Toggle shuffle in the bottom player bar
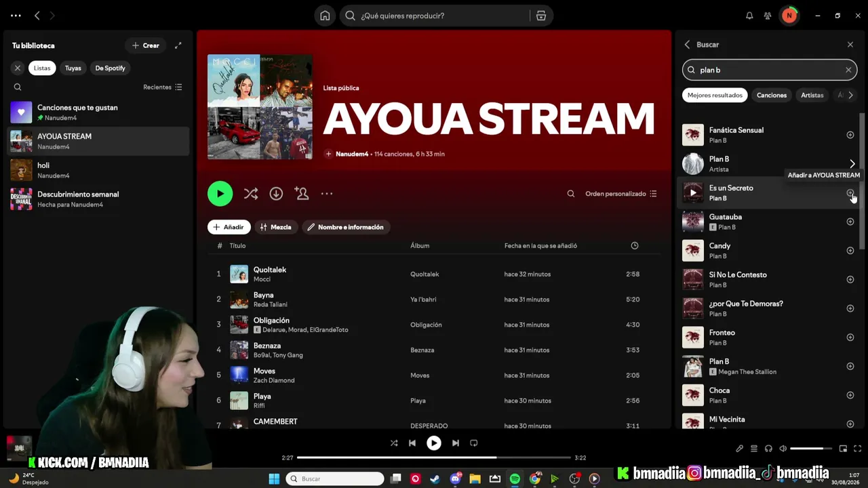Image resolution: width=868 pixels, height=488 pixels. tap(394, 443)
